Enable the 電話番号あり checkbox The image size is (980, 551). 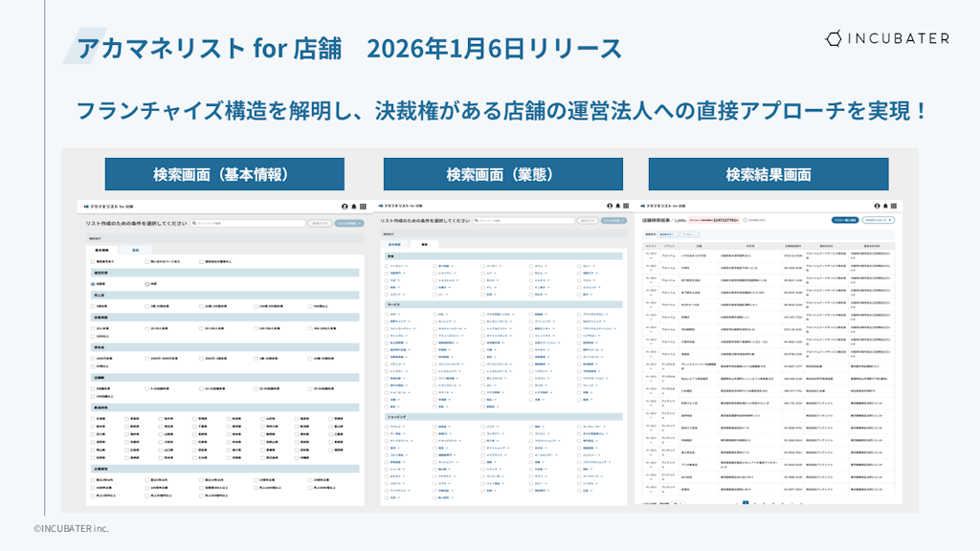click(91, 262)
